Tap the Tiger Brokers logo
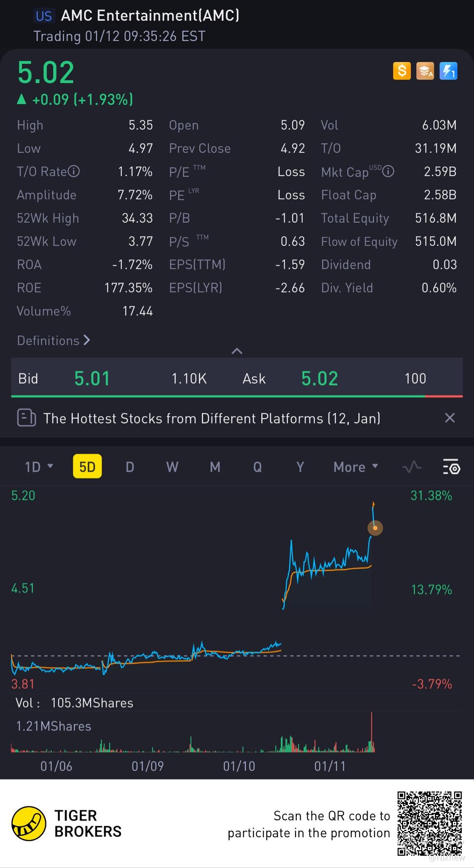474x868 pixels. coord(29,823)
